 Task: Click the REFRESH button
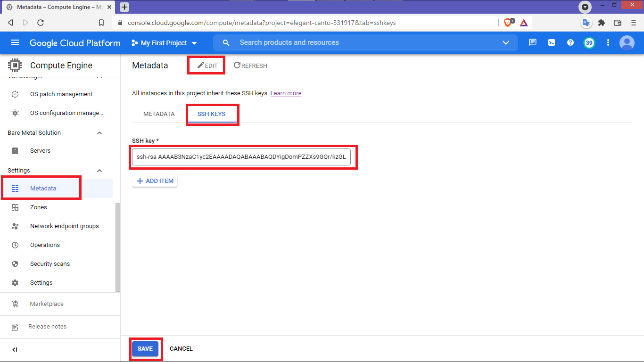pos(250,66)
